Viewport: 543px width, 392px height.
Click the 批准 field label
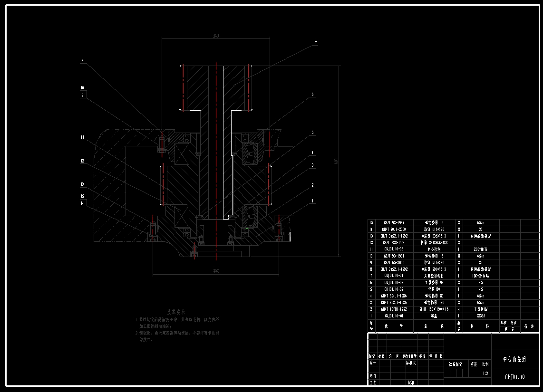pyautogui.click(x=411, y=382)
